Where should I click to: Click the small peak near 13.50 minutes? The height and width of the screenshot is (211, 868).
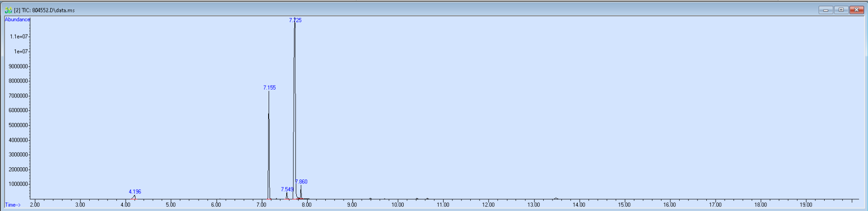pos(556,198)
